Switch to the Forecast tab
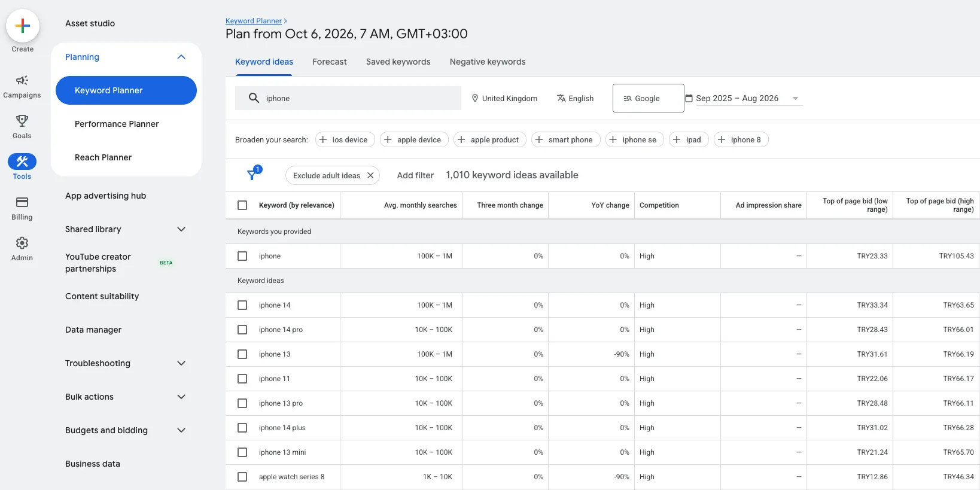 [x=330, y=62]
